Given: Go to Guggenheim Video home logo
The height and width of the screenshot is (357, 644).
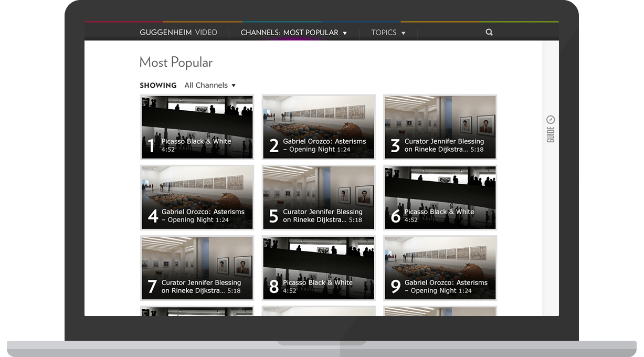Looking at the screenshot, I should [178, 33].
